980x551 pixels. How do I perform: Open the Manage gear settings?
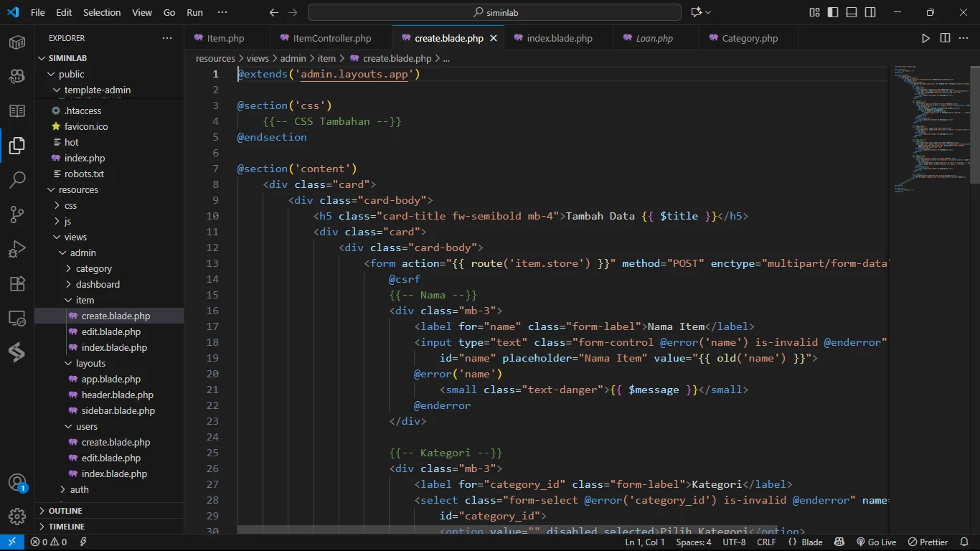point(17,516)
